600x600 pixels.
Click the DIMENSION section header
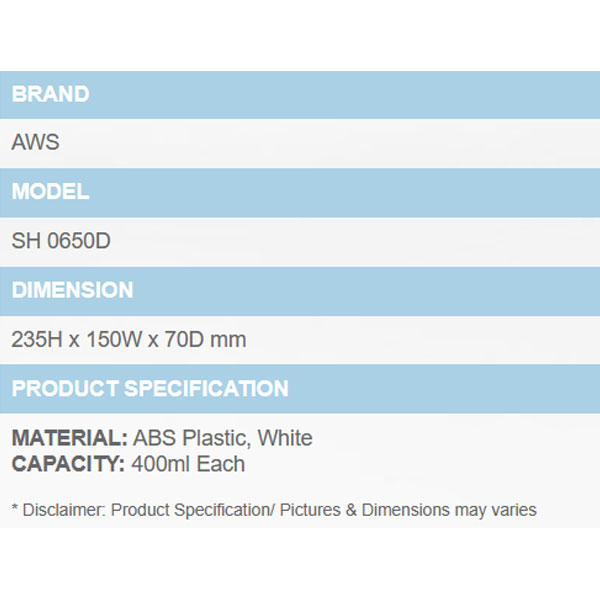tap(72, 290)
